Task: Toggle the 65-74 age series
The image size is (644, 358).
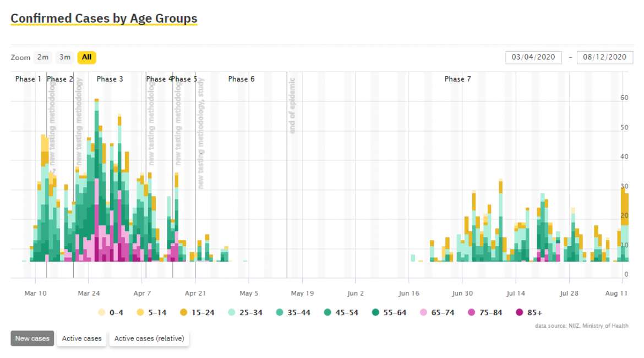Action: pyautogui.click(x=437, y=312)
